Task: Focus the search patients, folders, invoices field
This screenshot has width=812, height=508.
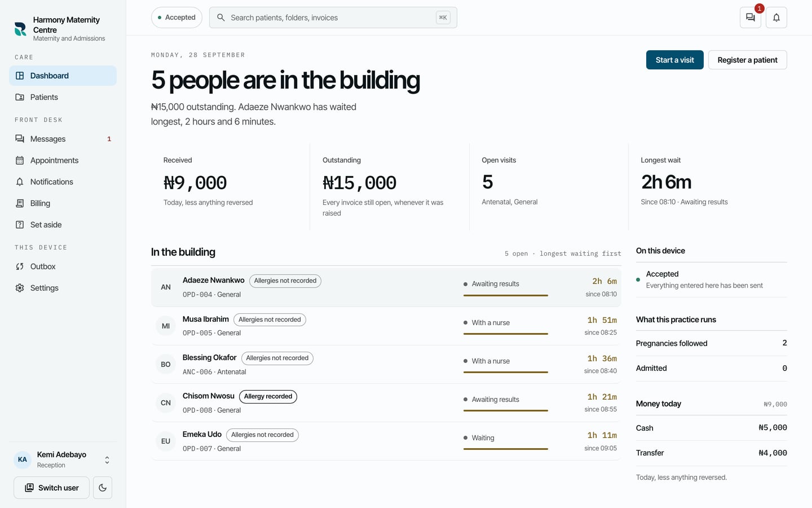Action: coord(333,17)
